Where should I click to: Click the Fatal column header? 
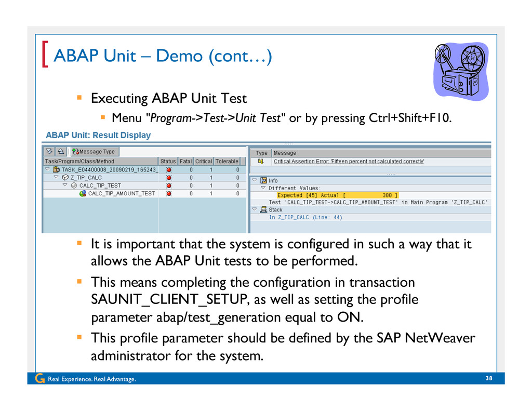(185, 161)
